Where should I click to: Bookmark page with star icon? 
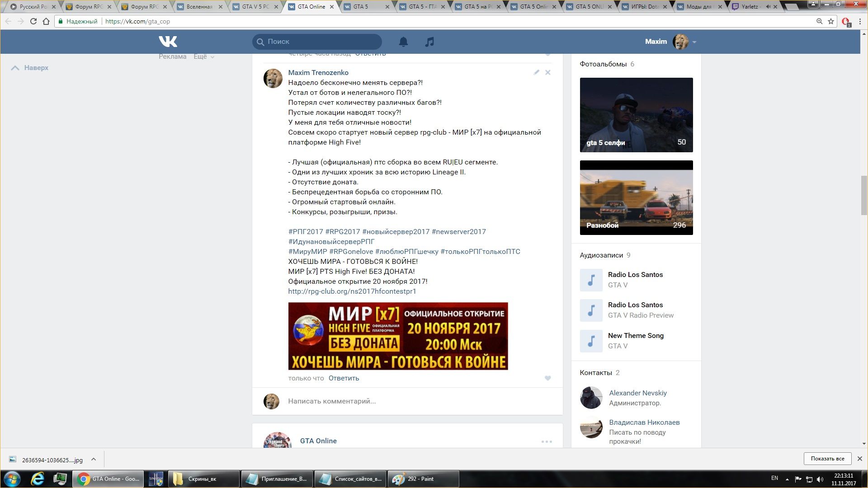point(831,21)
